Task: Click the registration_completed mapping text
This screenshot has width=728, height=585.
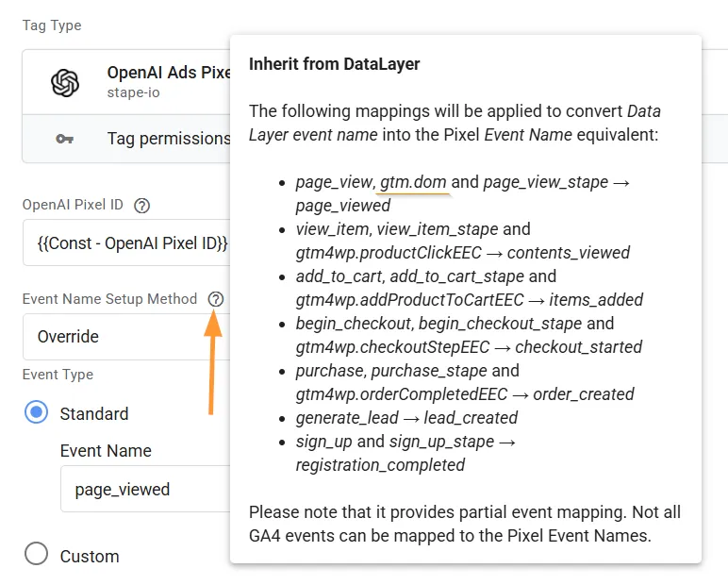Action: coord(380,465)
